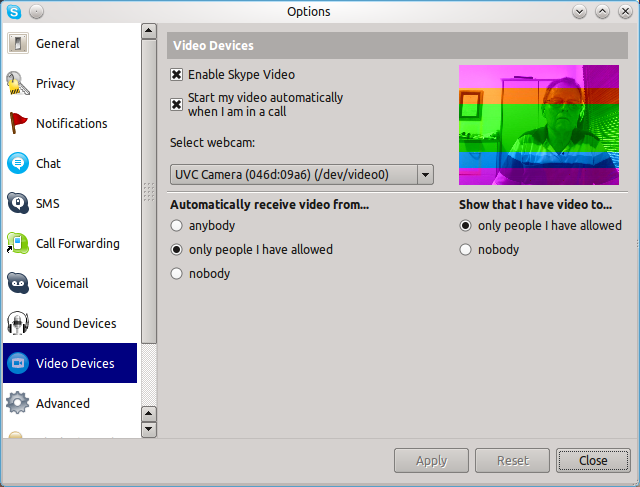Screen dimensions: 640x487
Task: Open the Select webcam dropdown
Action: 425,175
